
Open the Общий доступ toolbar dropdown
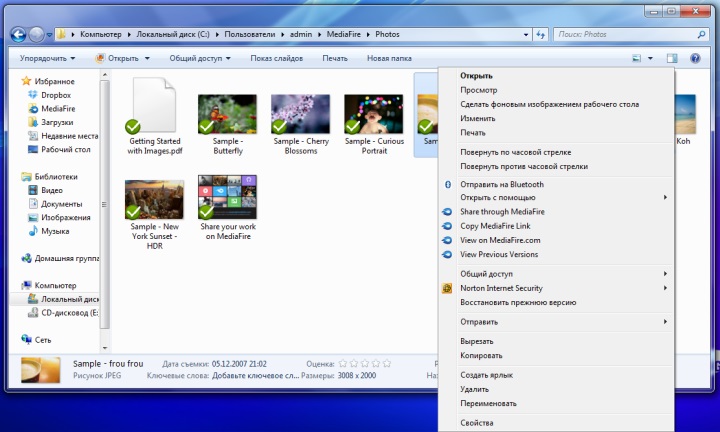[199, 58]
